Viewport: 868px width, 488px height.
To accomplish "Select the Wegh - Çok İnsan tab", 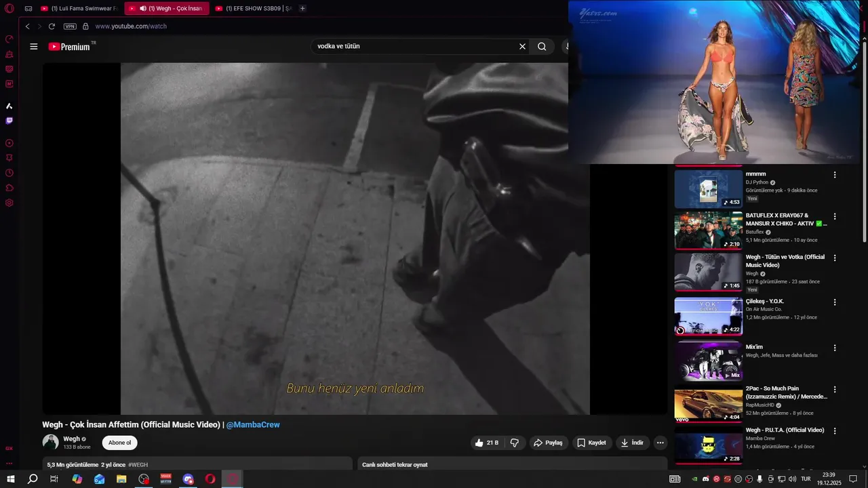I will pos(167,9).
